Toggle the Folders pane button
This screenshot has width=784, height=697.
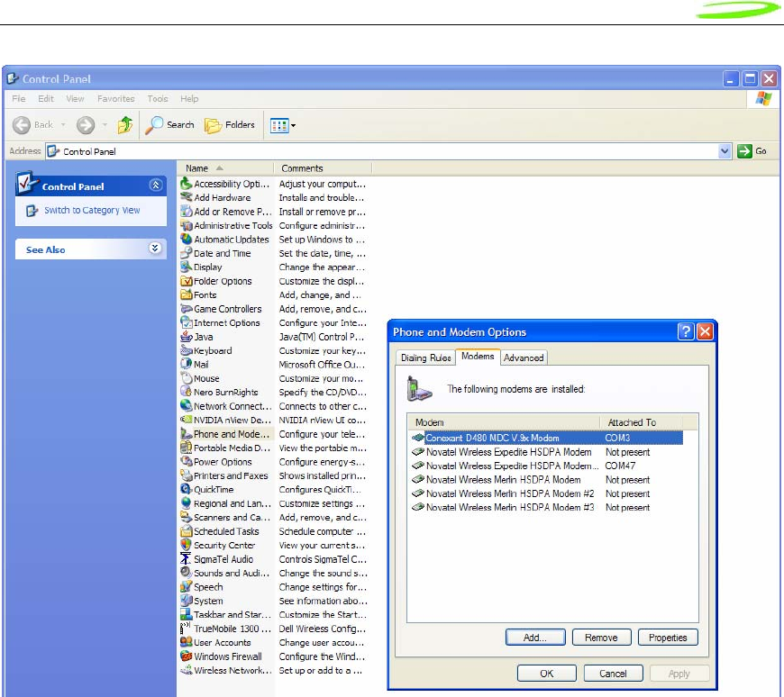230,125
